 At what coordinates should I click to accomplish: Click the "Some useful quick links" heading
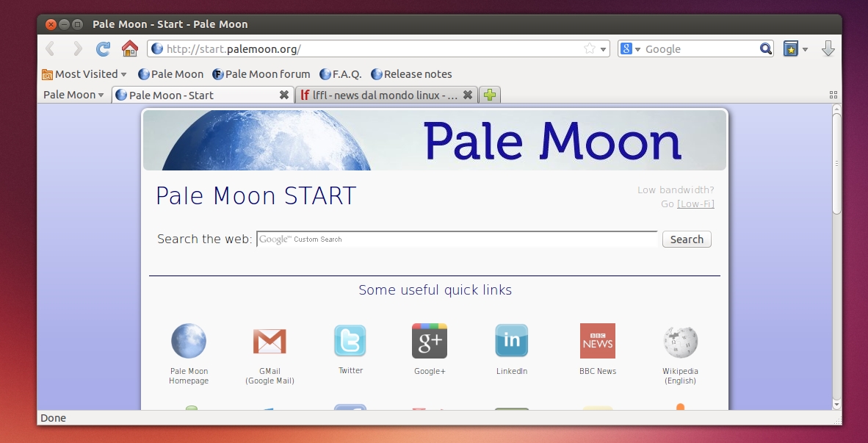(435, 289)
